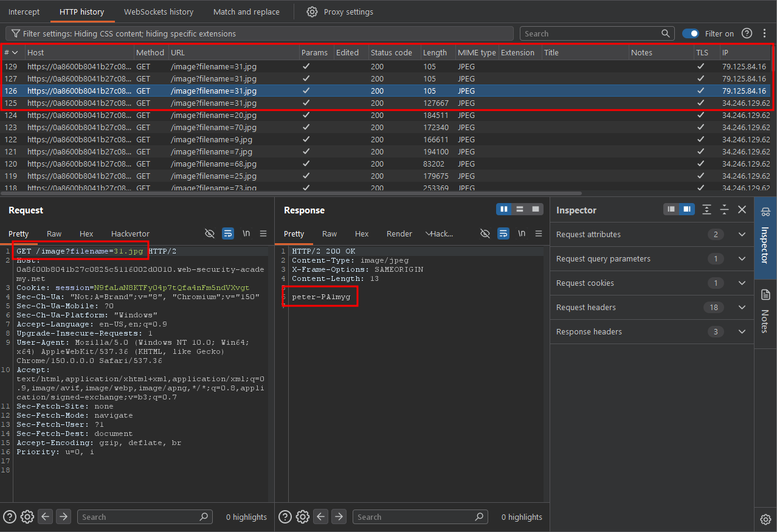This screenshot has height=532, width=777.
Task: Close the Inspector panel
Action: 742,209
